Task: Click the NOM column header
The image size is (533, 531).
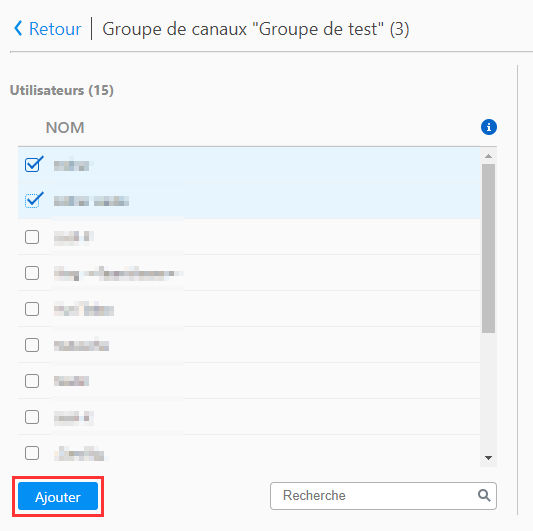Action: coord(65,127)
